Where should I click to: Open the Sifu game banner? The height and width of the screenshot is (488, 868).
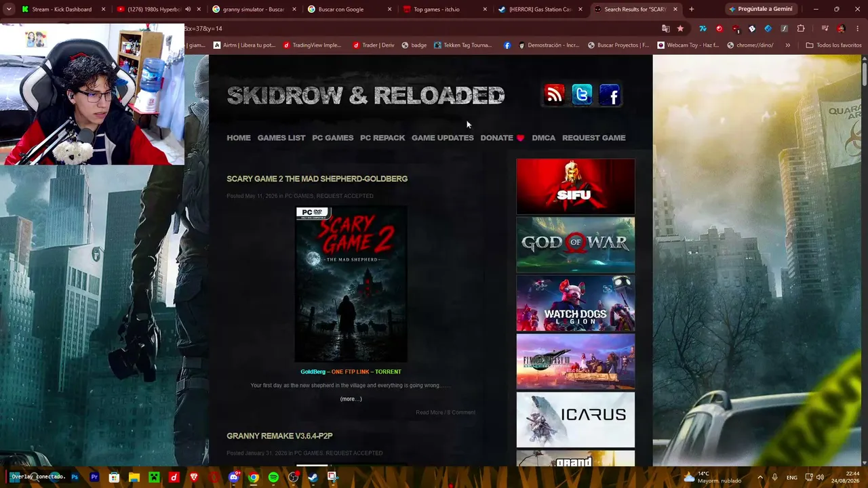pyautogui.click(x=576, y=186)
